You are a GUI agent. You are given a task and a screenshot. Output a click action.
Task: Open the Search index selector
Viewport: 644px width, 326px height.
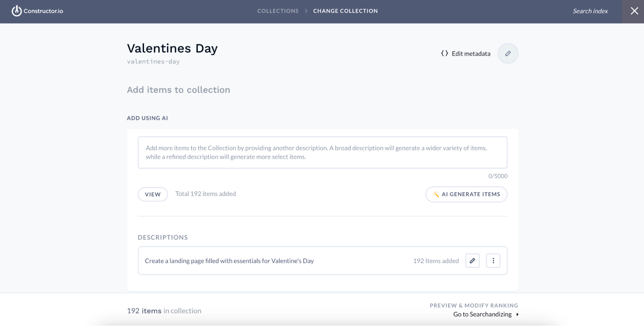point(590,11)
